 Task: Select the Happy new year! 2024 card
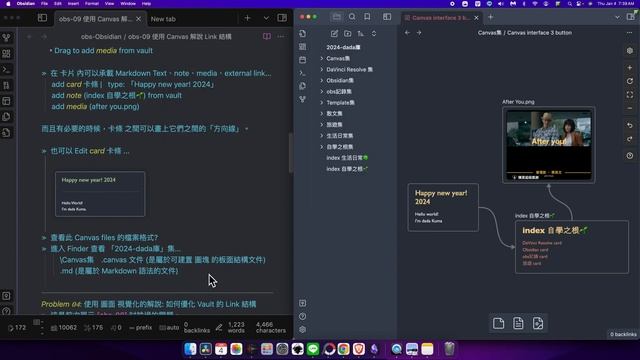[443, 207]
